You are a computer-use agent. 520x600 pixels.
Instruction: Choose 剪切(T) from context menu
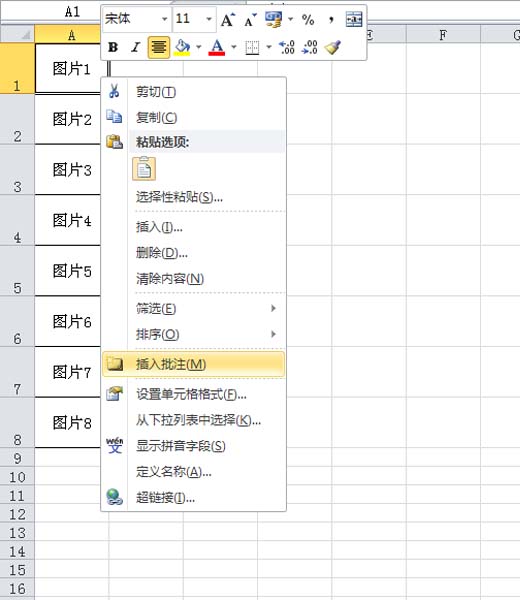tap(194, 92)
